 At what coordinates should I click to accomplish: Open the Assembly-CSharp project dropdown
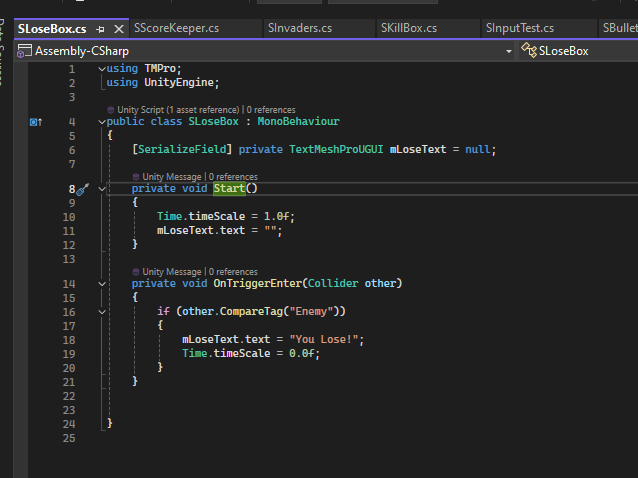pyautogui.click(x=508, y=51)
